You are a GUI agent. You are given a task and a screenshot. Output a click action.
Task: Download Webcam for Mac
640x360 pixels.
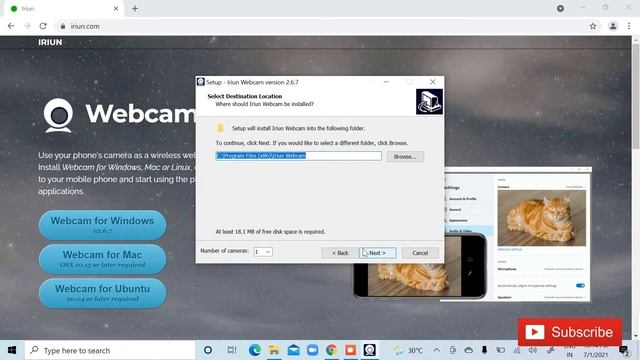(102, 259)
